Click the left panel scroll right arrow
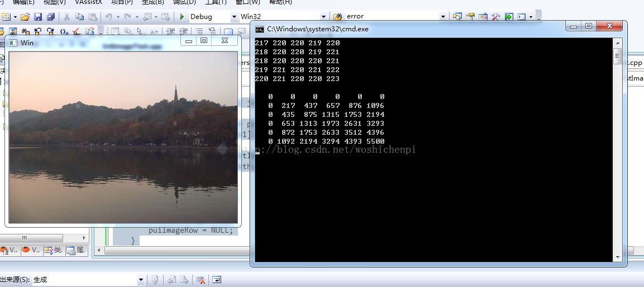644x287 pixels. pos(84,238)
